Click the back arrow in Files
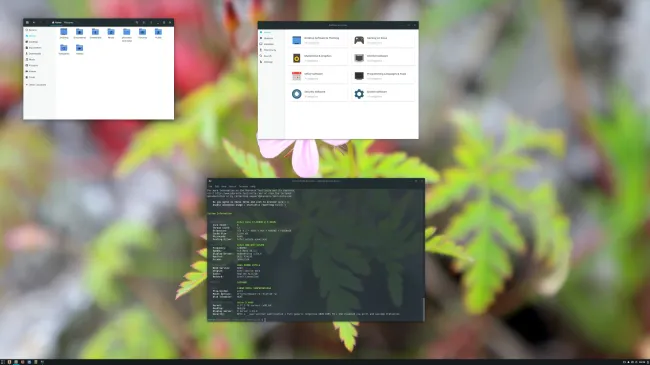Image resolution: width=650 pixels, height=365 pixels. coord(34,22)
